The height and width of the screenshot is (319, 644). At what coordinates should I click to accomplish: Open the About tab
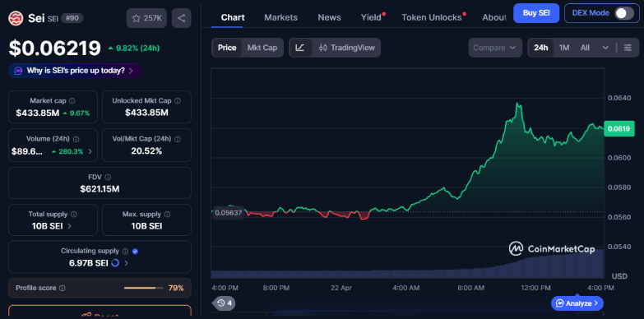coord(494,17)
